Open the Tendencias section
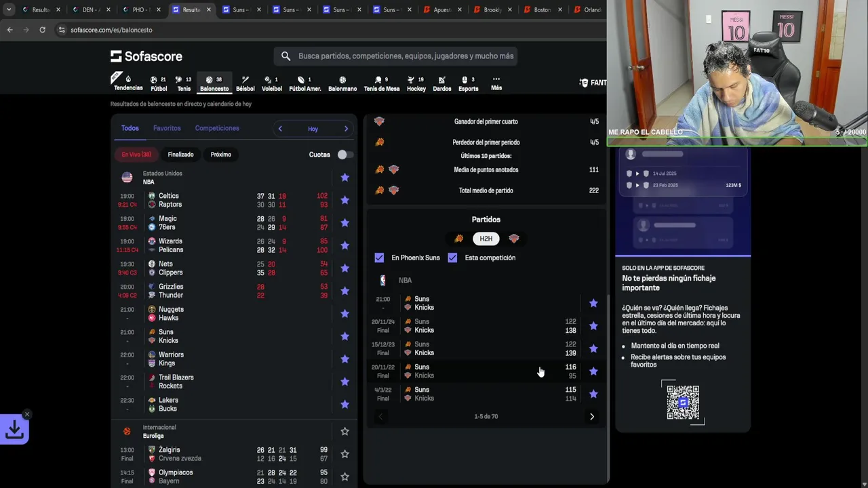Screen dimensions: 868x488 [127, 83]
